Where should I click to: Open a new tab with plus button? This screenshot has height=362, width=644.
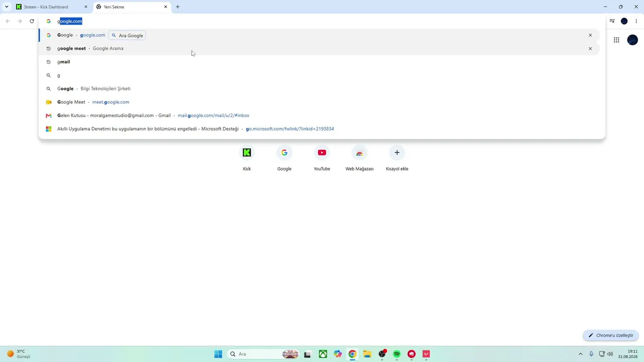[178, 7]
